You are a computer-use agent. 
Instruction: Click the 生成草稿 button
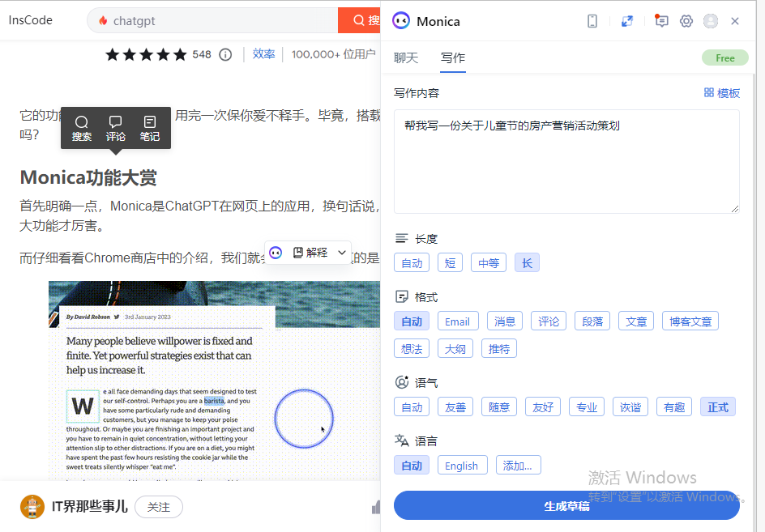pyautogui.click(x=566, y=505)
